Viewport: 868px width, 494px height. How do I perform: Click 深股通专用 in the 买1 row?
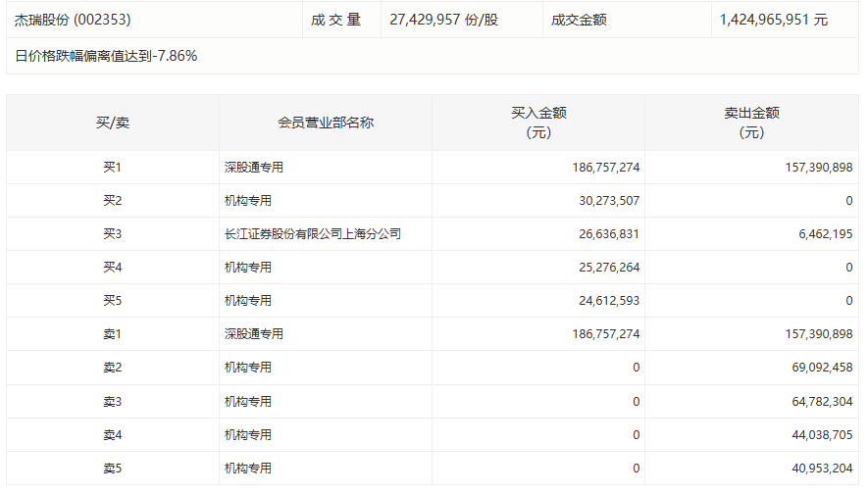[x=254, y=168]
